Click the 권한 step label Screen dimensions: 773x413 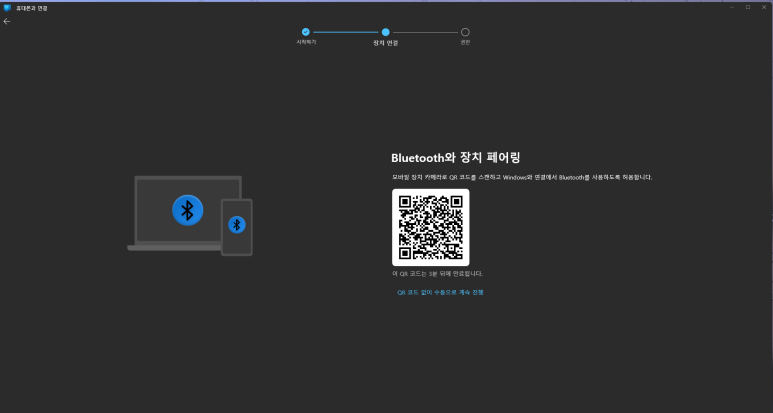[465, 42]
